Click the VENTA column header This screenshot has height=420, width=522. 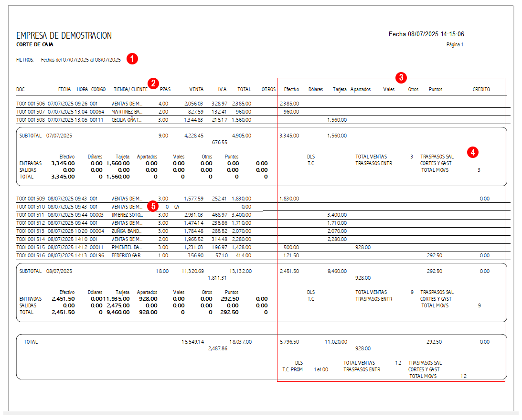[x=196, y=90]
